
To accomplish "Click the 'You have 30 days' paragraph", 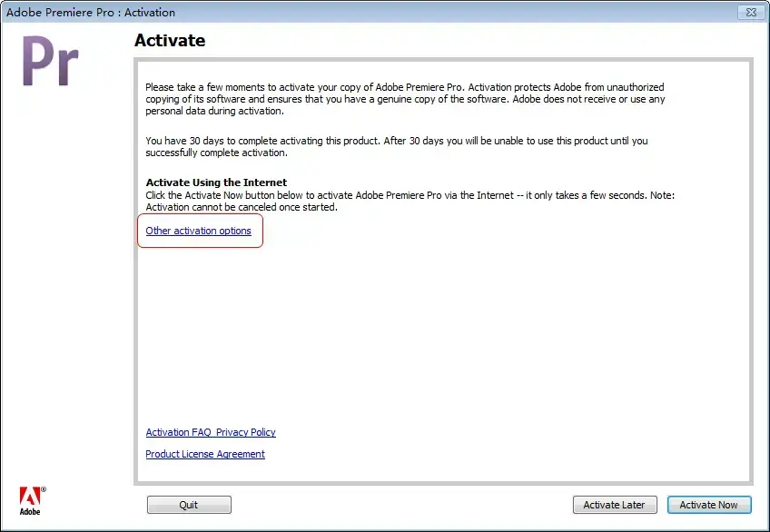I will click(397, 147).
